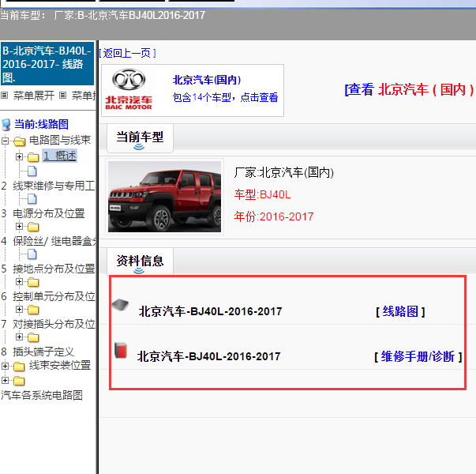The height and width of the screenshot is (474, 476).
Task: Expand the 1 概述 tree node
Action: (19, 156)
